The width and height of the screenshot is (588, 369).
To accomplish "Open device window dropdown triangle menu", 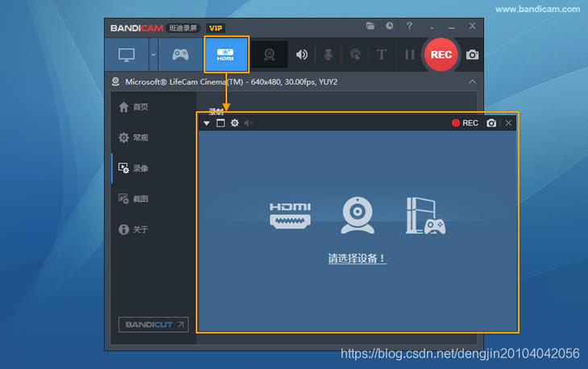I will (207, 123).
